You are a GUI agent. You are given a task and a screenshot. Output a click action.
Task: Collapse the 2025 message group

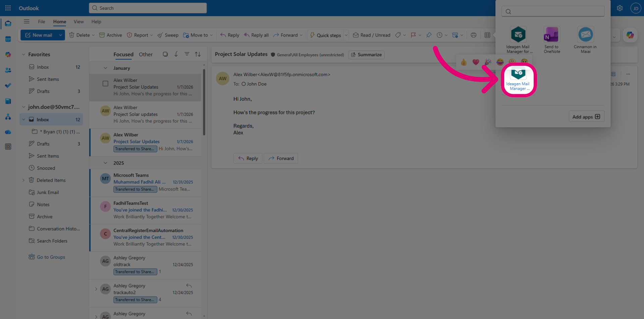coord(105,163)
